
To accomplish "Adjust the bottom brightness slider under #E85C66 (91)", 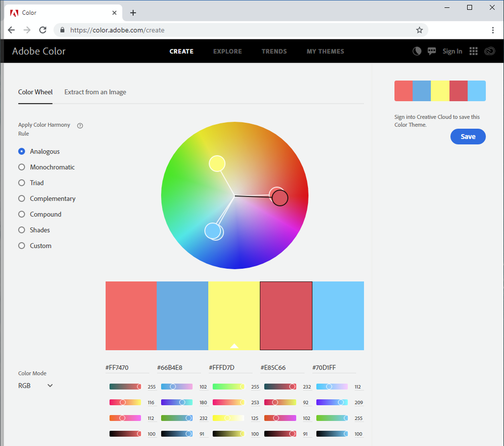I will tap(280, 434).
